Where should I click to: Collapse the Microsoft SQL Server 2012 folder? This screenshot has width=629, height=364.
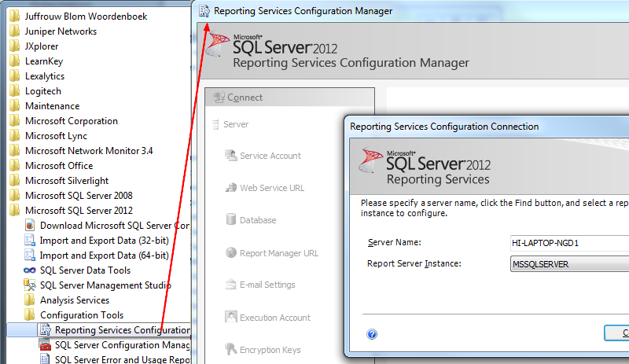coord(15,211)
